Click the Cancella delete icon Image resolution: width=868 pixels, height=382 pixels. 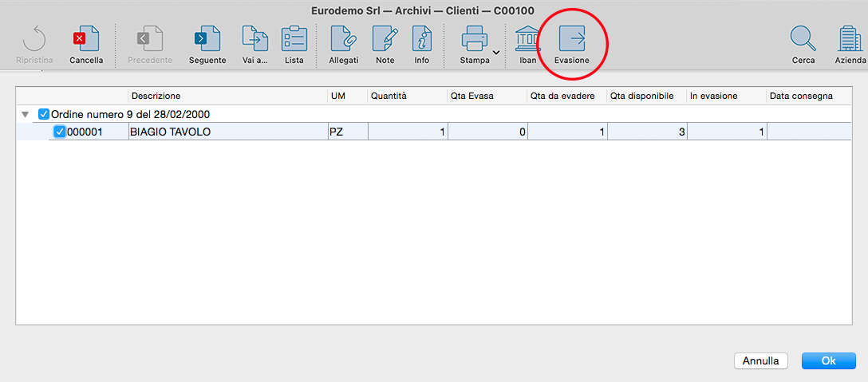click(86, 39)
